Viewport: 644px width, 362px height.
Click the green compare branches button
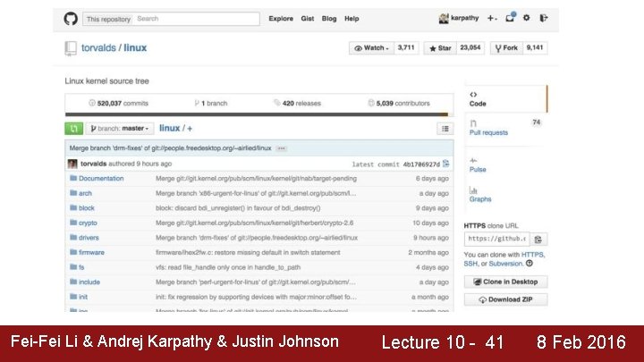tap(74, 129)
